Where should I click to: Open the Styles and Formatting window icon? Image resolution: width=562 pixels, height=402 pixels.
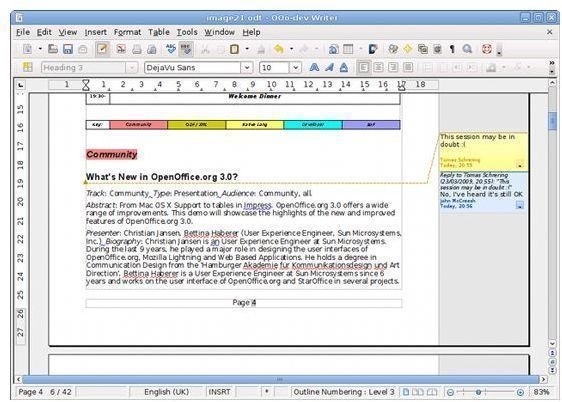click(28, 67)
